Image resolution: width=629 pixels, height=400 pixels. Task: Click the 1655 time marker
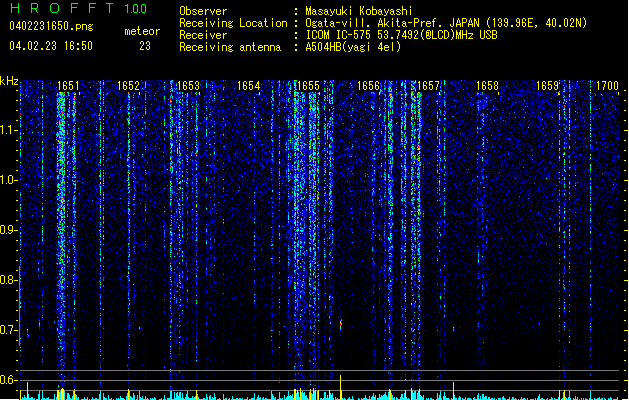[x=308, y=86]
